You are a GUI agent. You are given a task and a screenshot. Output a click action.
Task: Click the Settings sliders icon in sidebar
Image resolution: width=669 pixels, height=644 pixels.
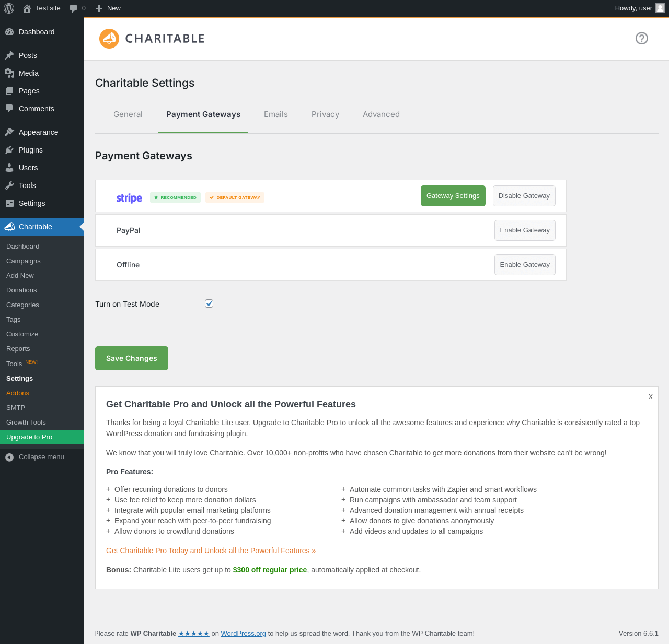pos(9,203)
